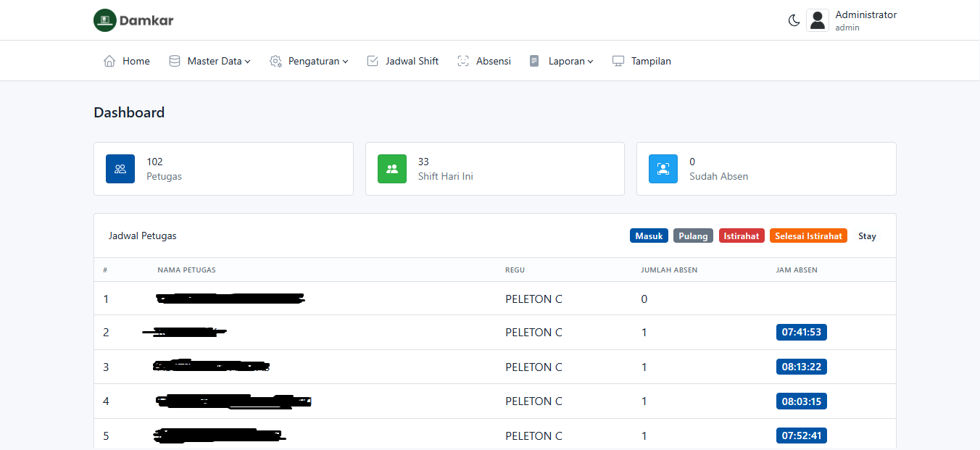The height and width of the screenshot is (450, 980).
Task: Toggle dark mode with the moon icon
Action: [794, 20]
